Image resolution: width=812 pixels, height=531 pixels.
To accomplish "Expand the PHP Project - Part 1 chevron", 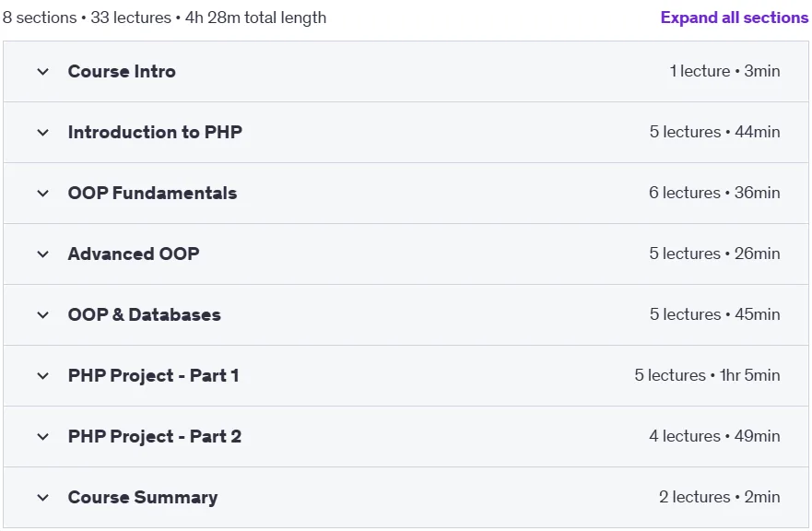I will click(x=43, y=375).
